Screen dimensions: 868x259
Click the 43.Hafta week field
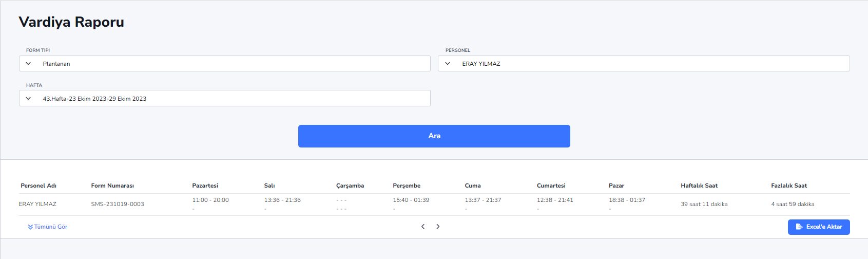click(225, 99)
